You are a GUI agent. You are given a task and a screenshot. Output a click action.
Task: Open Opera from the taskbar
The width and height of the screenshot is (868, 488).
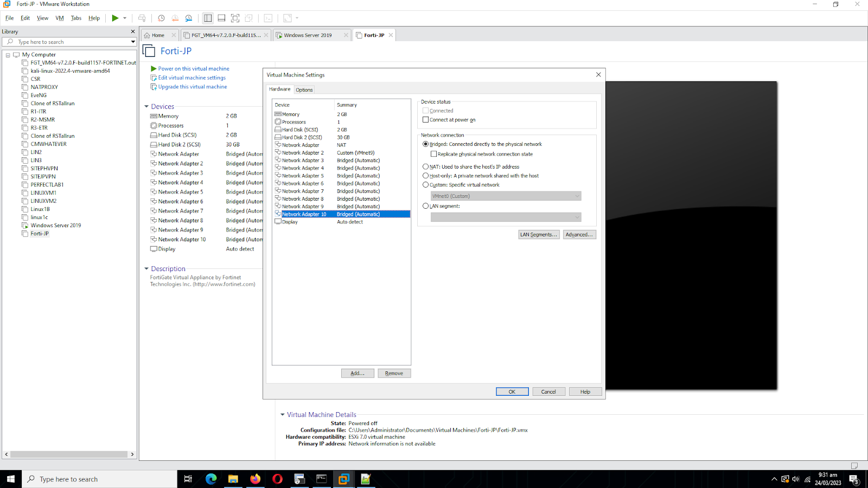277,479
